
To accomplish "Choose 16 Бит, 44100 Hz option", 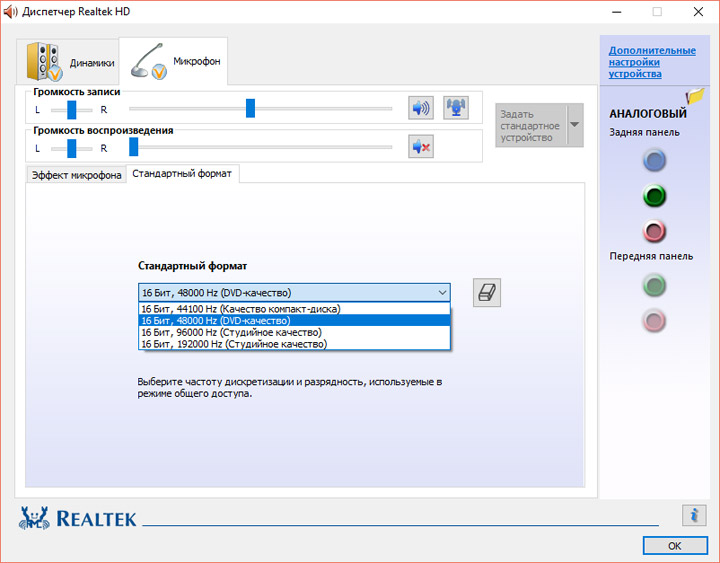I will (x=294, y=309).
